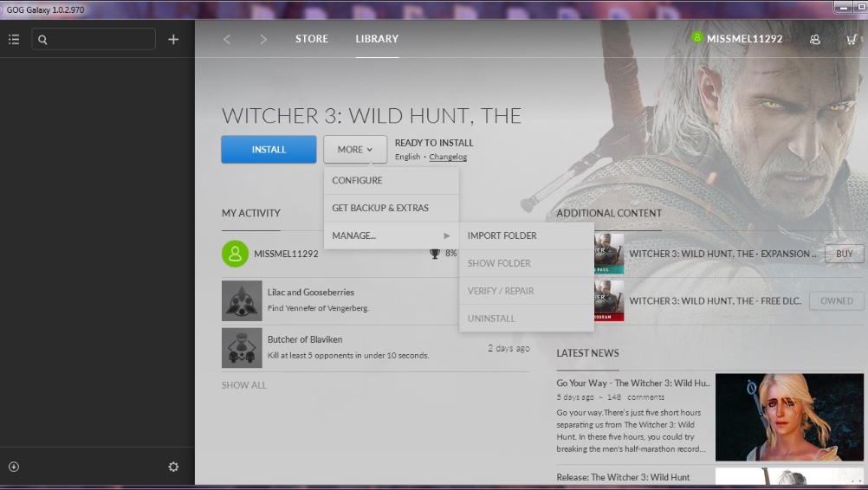
Task: Open Butcher of Blaviken achievement icon
Action: tap(242, 348)
